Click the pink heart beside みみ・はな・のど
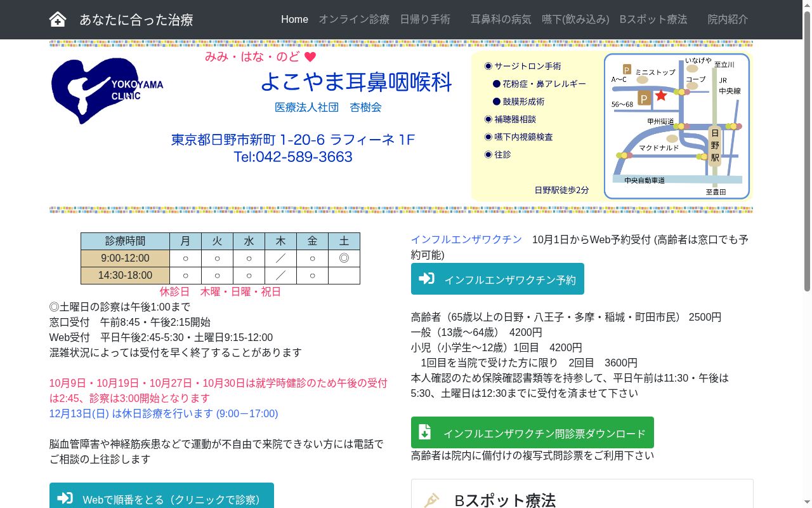Image resolution: width=812 pixels, height=508 pixels. click(310, 57)
